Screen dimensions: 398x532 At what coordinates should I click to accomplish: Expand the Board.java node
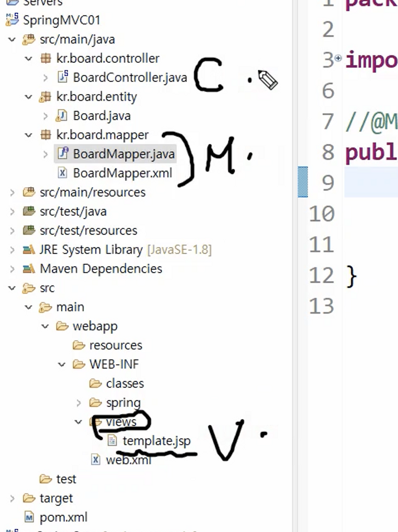coord(46,116)
